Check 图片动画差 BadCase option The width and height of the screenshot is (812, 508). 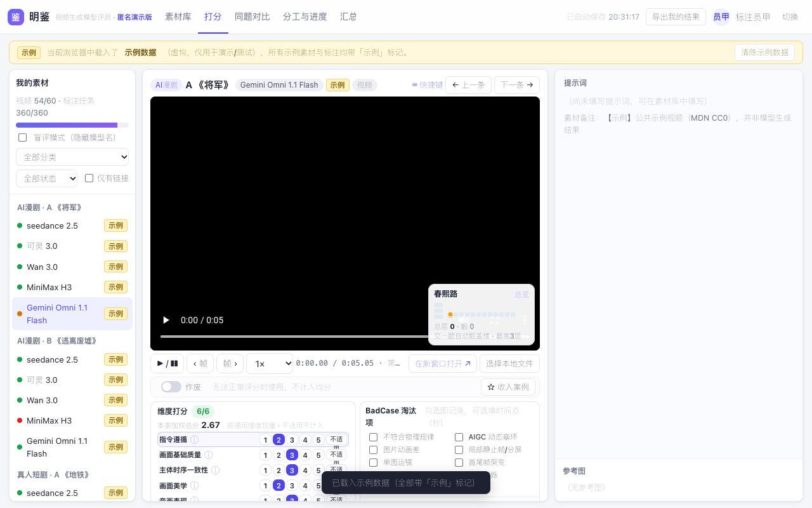click(x=373, y=450)
